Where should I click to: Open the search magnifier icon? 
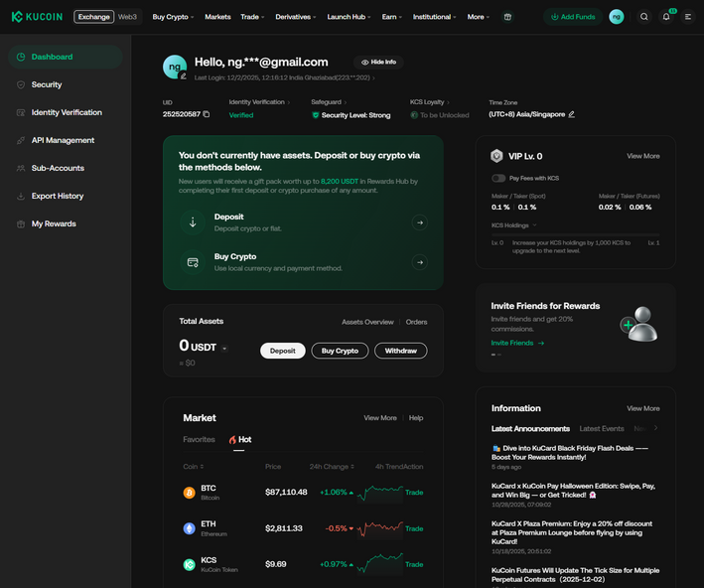pyautogui.click(x=643, y=17)
